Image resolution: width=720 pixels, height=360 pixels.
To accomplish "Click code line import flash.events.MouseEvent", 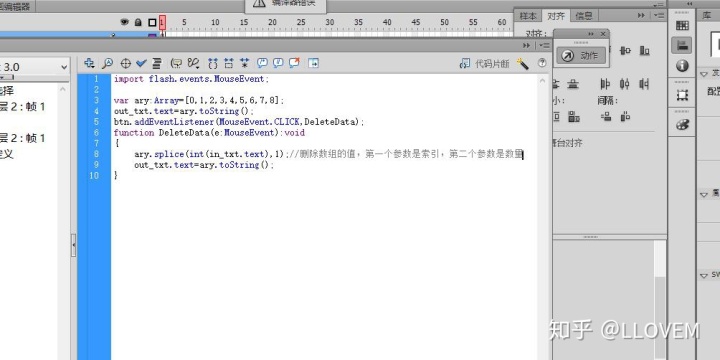I will click(x=191, y=79).
